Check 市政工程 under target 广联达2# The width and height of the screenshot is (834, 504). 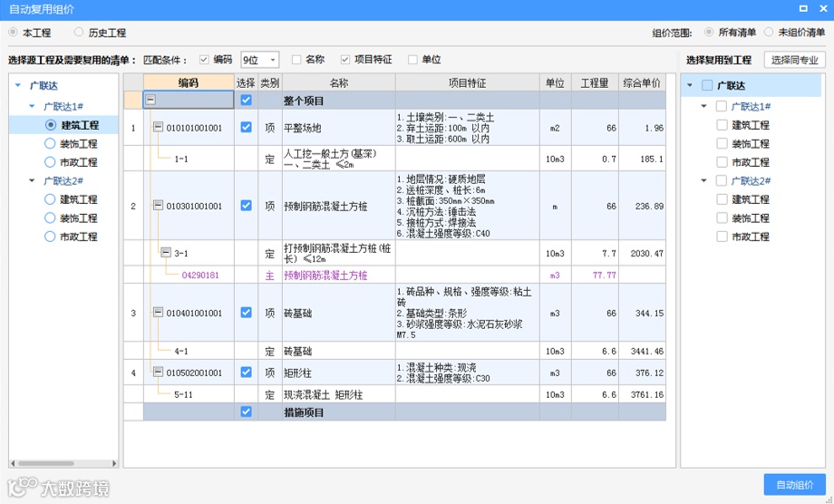[x=722, y=237]
